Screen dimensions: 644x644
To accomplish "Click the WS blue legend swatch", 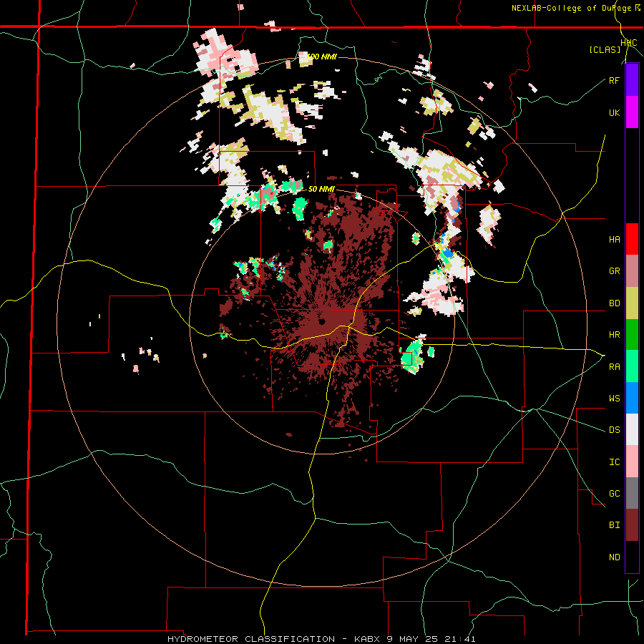I will [x=632, y=398].
